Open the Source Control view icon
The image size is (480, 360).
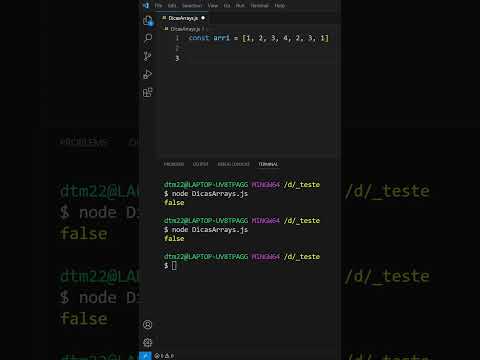point(148,56)
